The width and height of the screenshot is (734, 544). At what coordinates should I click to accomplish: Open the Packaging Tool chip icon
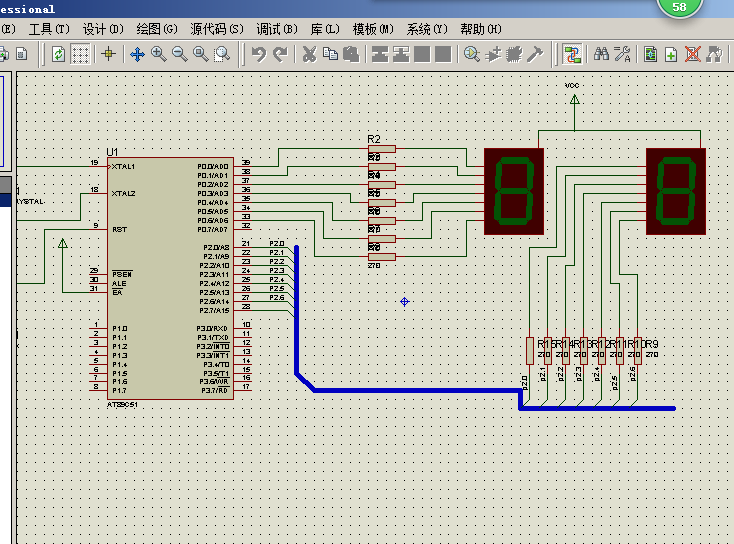tap(514, 54)
